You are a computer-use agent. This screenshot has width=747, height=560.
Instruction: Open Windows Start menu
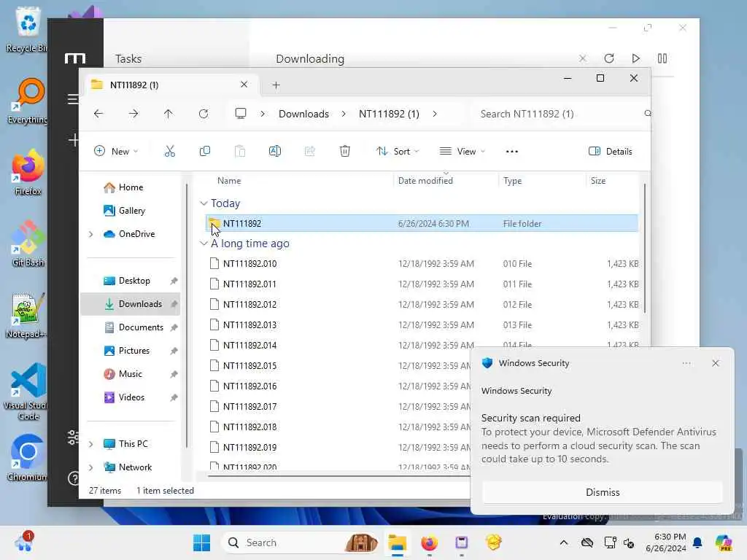tap(201, 542)
